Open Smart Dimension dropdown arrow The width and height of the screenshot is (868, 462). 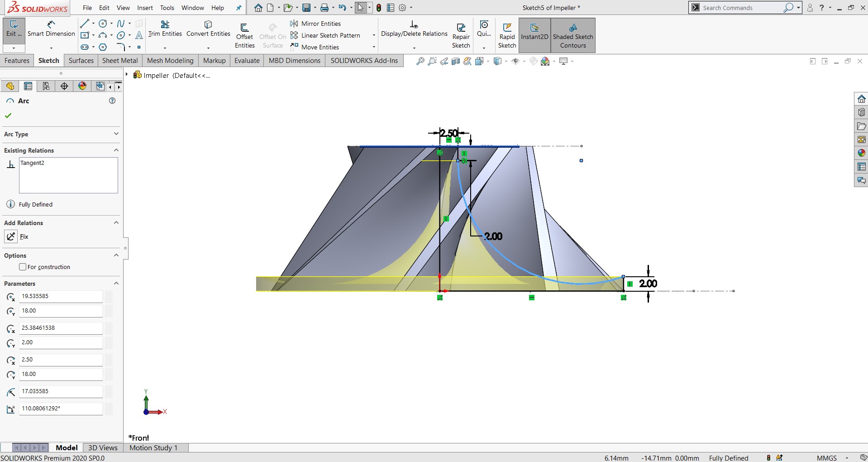click(x=51, y=48)
